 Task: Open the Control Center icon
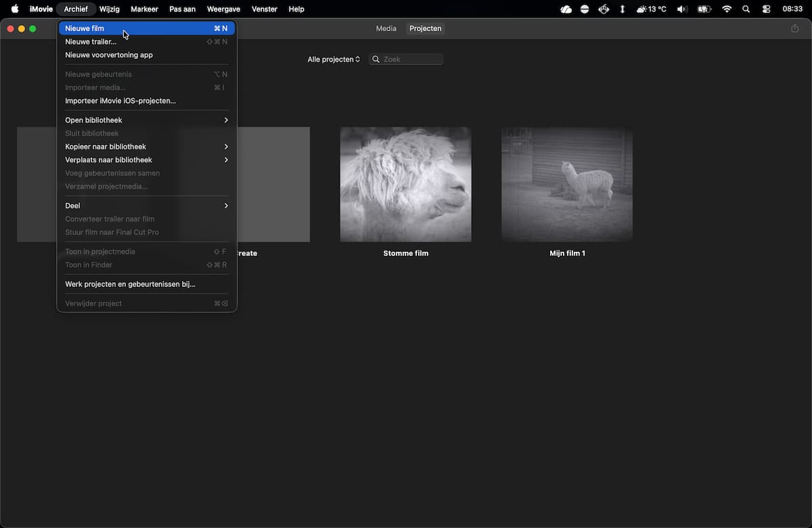point(767,9)
